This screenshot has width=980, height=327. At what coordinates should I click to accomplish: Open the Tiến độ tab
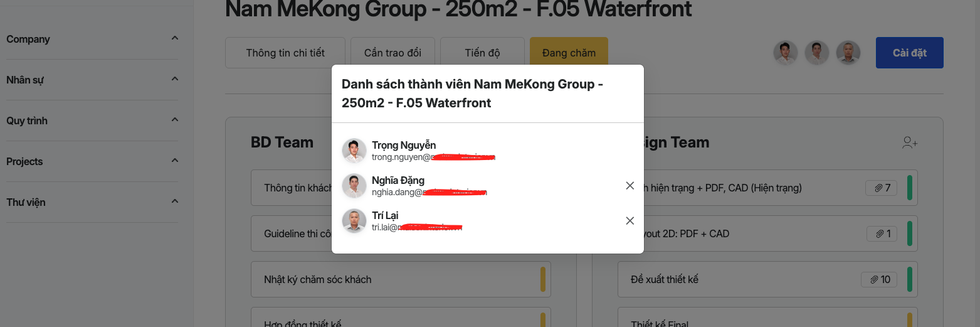[482, 53]
